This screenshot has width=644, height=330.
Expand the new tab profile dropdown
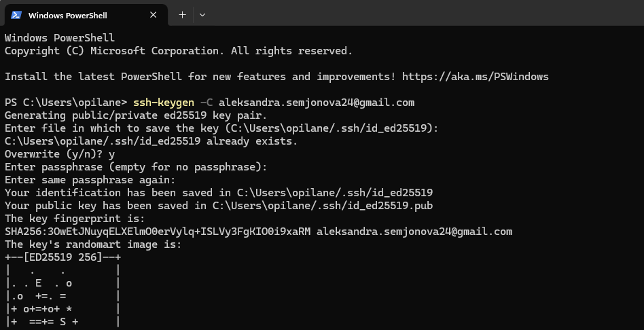click(x=202, y=14)
